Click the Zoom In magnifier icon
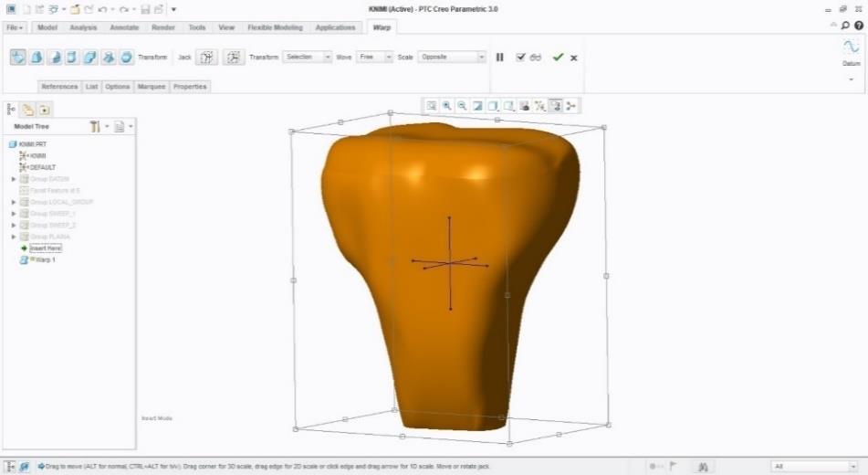This screenshot has height=475, width=868. pos(446,105)
